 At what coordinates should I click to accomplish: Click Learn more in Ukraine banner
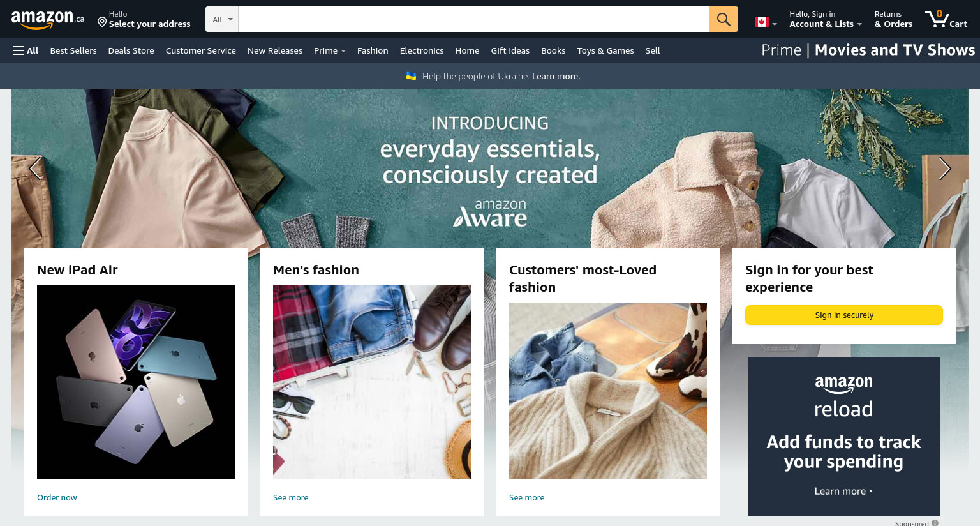tap(556, 76)
